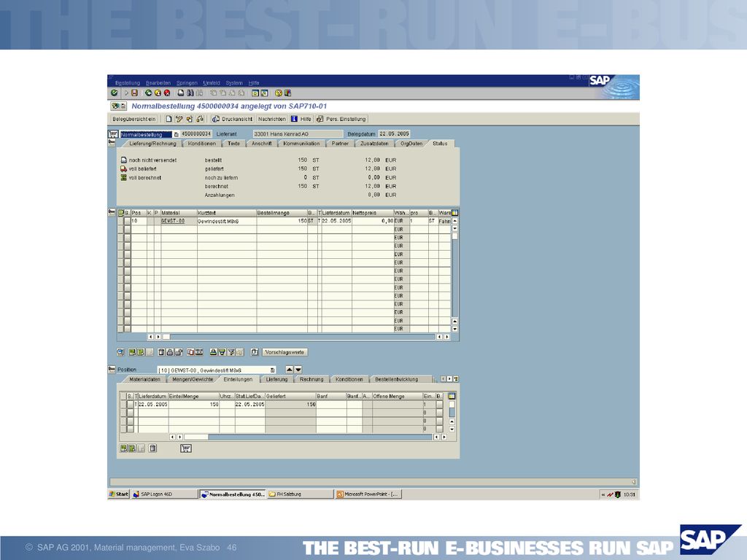The width and height of the screenshot is (747, 560).
Task: Click the item detail magnifier icon
Action: 120,352
